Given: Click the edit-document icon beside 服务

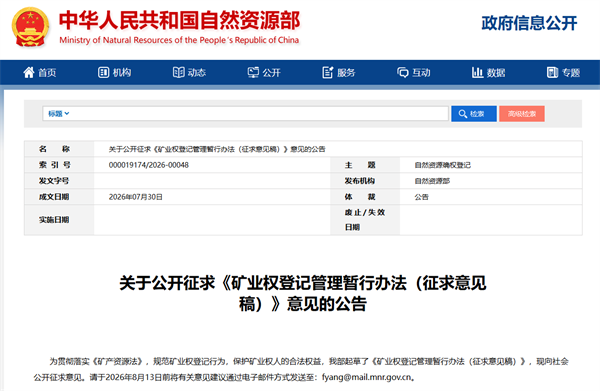Looking at the screenshot, I should pyautogui.click(x=328, y=72).
